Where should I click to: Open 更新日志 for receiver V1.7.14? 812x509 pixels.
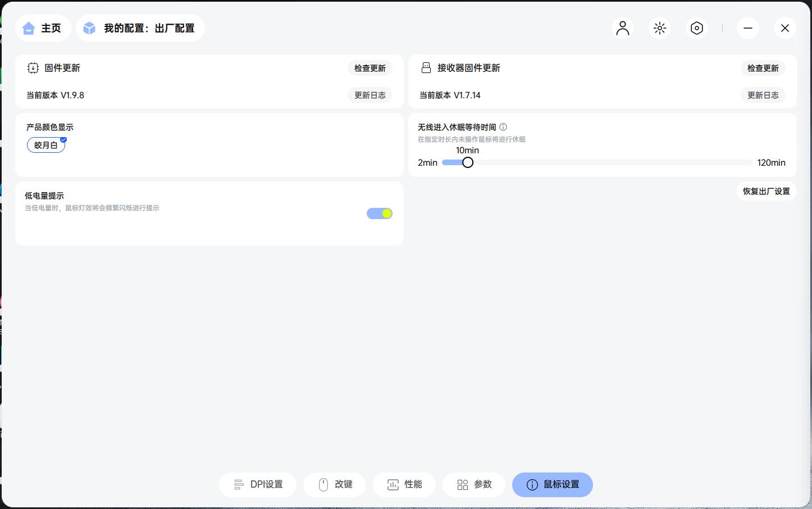coord(763,95)
